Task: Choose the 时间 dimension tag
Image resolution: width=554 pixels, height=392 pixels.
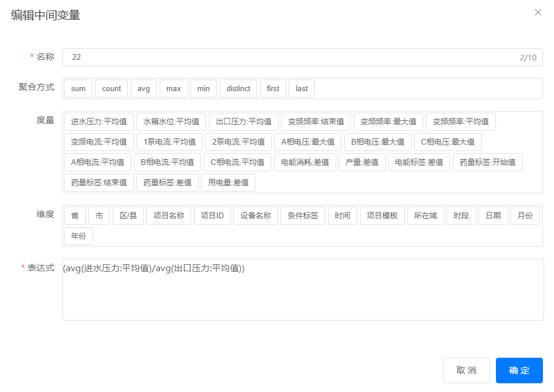Action: (343, 215)
